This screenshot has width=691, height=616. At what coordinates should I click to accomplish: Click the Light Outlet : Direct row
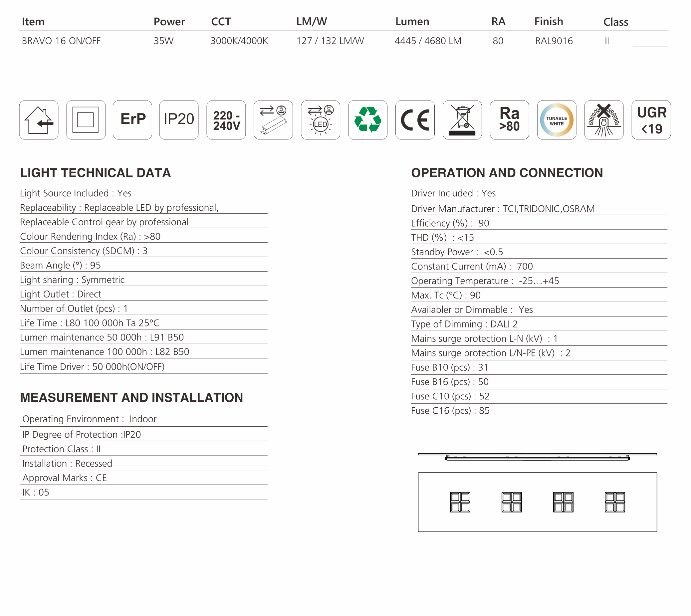point(143,295)
